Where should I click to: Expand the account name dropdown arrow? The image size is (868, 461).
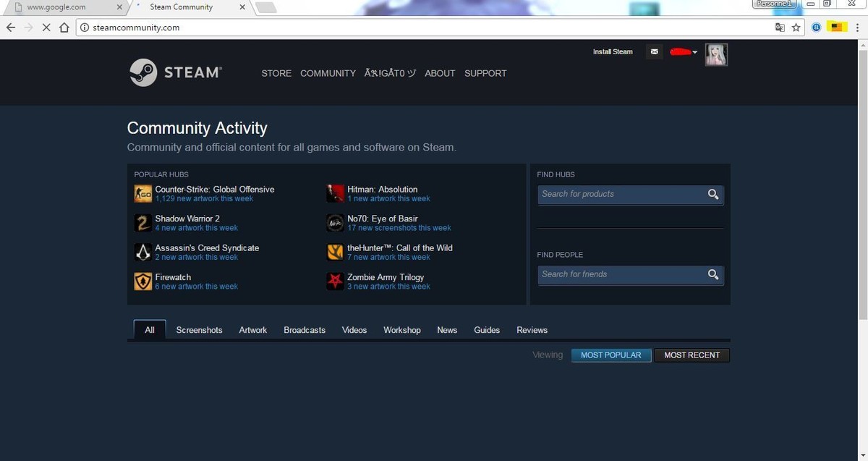(694, 52)
